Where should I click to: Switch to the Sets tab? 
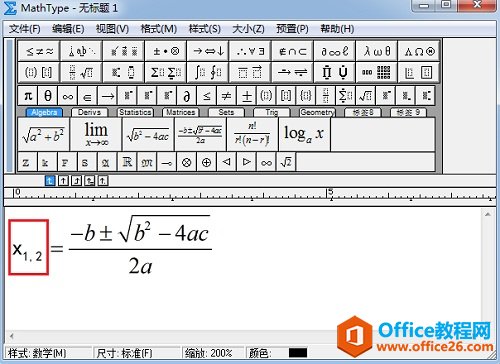[226, 112]
